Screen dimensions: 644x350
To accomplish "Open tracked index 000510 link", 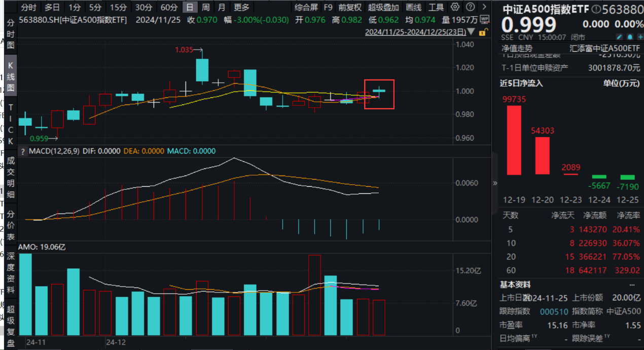I will tap(550, 311).
